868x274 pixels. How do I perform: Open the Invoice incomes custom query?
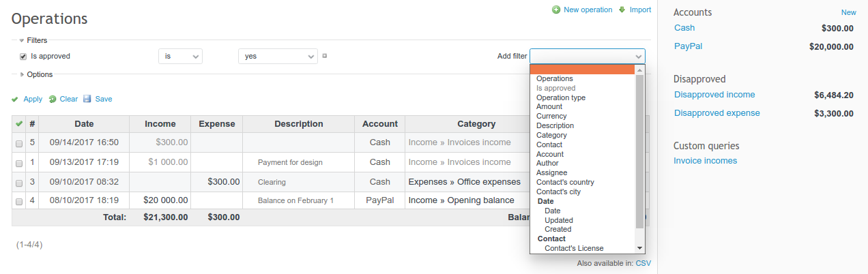click(x=705, y=161)
